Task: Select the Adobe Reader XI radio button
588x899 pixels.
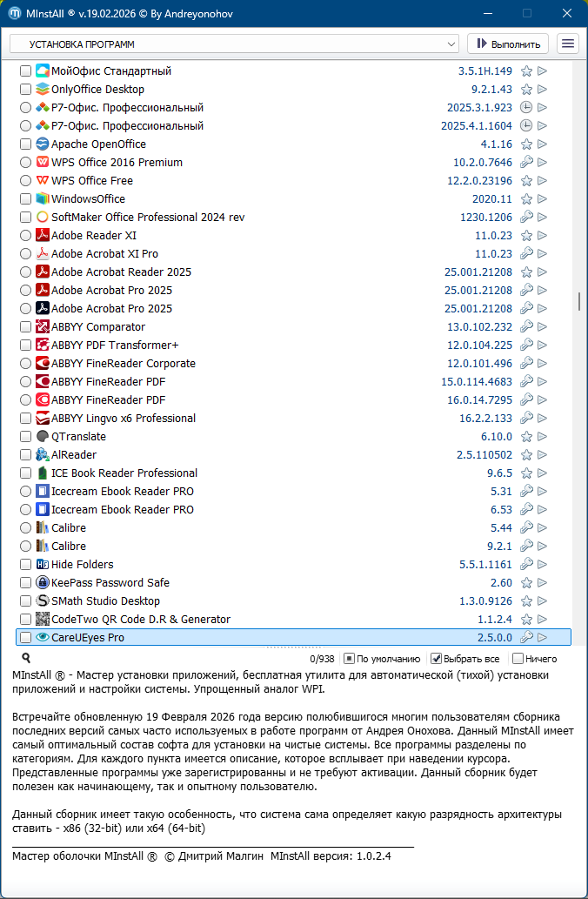Action: point(25,236)
